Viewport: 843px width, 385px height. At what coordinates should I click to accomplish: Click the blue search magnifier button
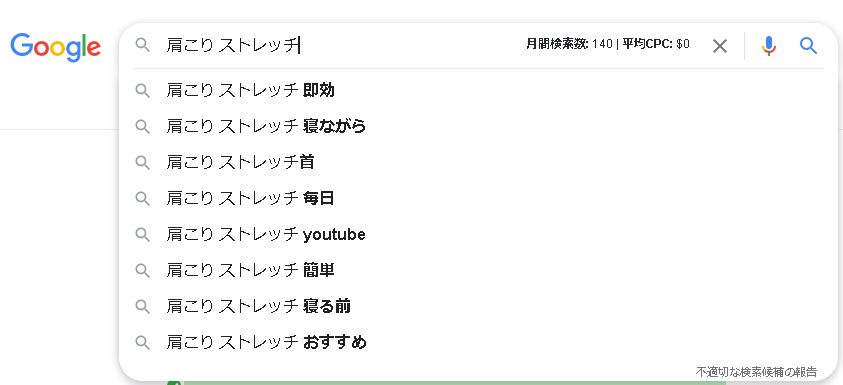click(x=808, y=46)
